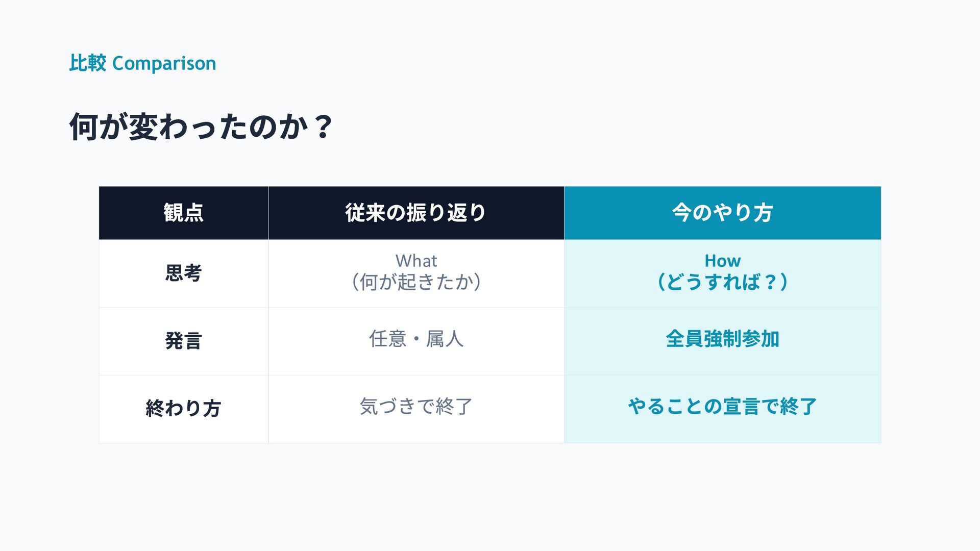Select the text (何が起きたか)

click(x=416, y=282)
